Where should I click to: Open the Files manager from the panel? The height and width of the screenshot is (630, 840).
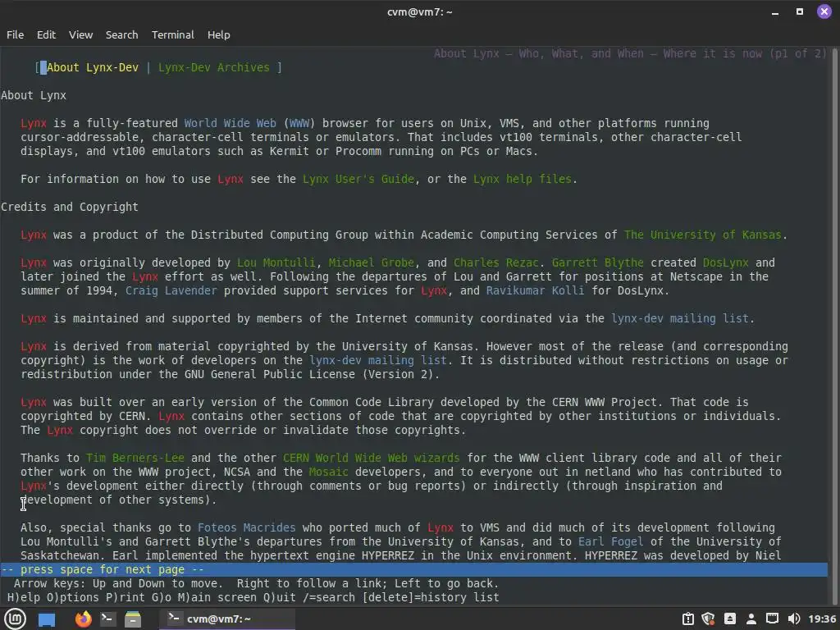point(132,619)
